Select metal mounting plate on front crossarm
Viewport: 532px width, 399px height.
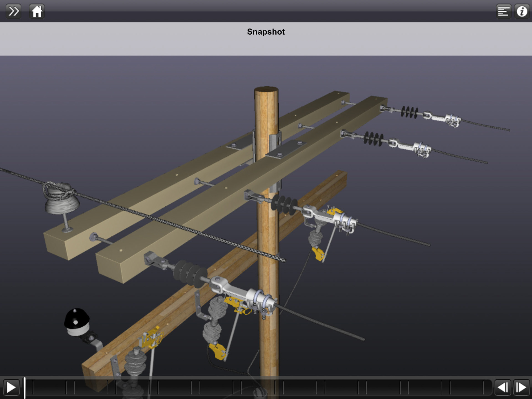285,150
